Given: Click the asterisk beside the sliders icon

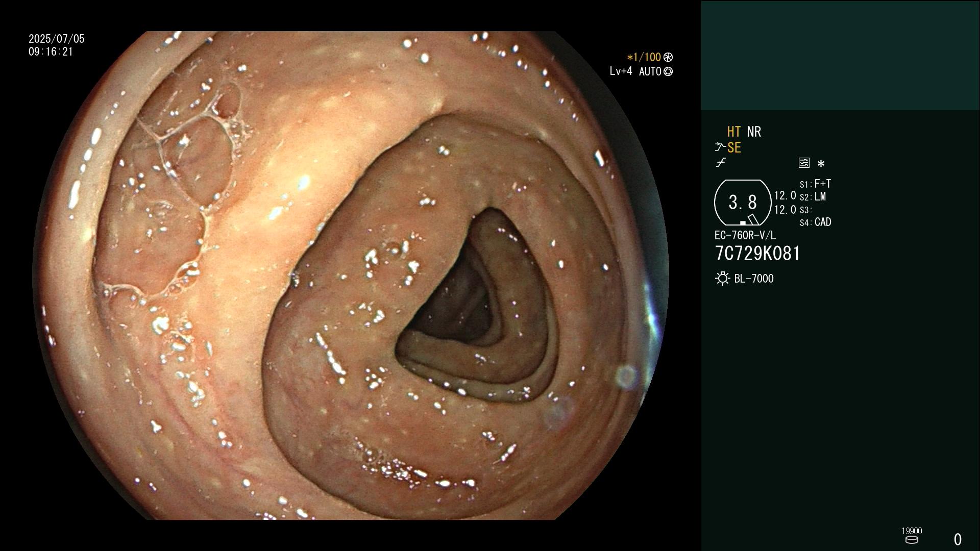Looking at the screenshot, I should pyautogui.click(x=821, y=164).
